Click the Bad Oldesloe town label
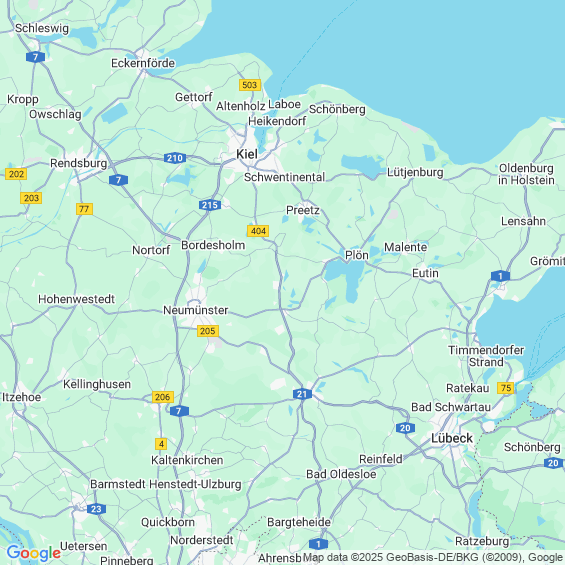Image resolution: width=565 pixels, height=565 pixels. click(341, 474)
